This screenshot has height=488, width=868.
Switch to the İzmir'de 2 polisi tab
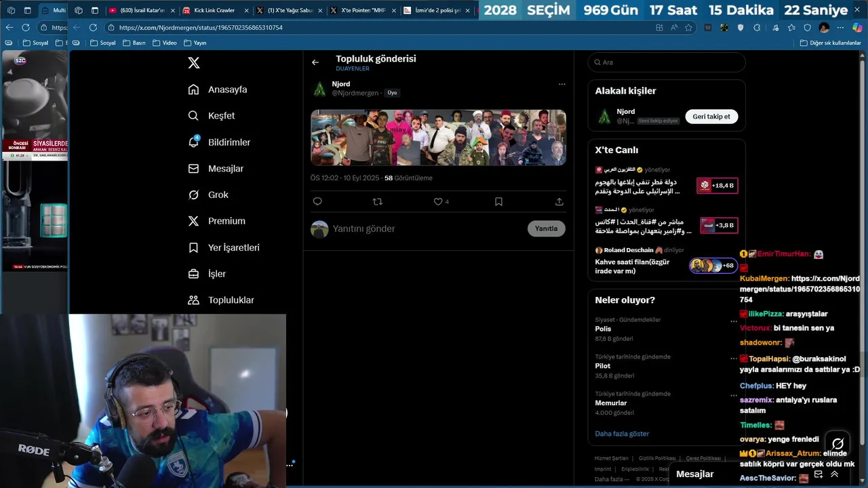tap(436, 10)
